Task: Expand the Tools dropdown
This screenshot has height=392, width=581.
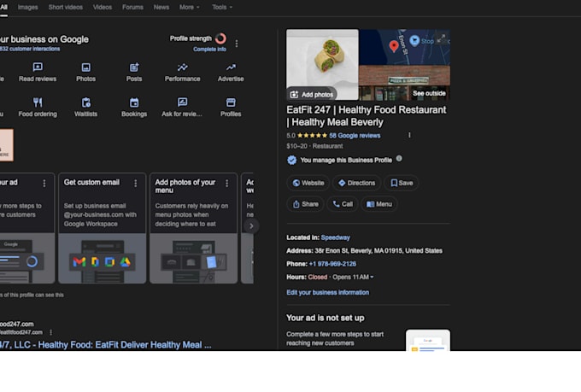Action: (x=222, y=7)
